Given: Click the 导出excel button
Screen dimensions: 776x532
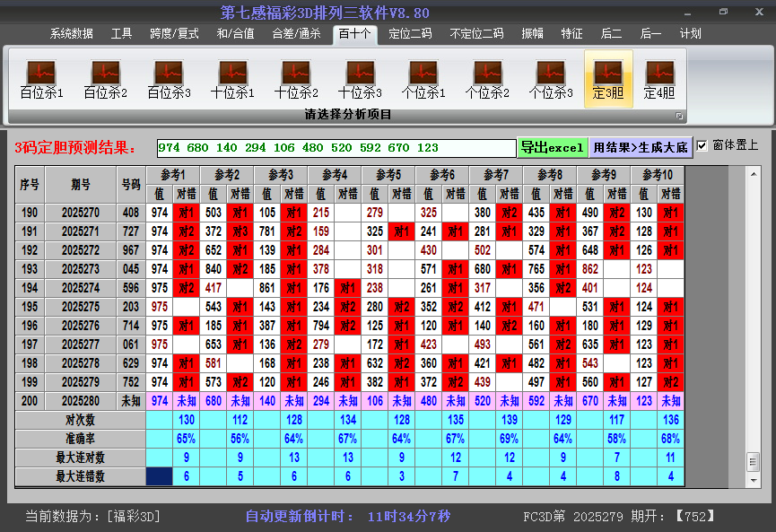Looking at the screenshot, I should point(554,145).
